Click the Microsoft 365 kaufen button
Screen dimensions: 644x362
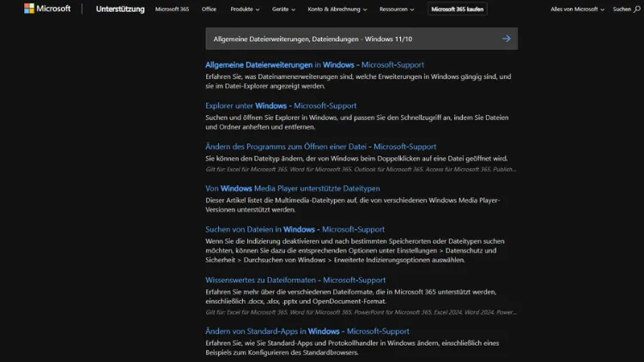tap(457, 9)
